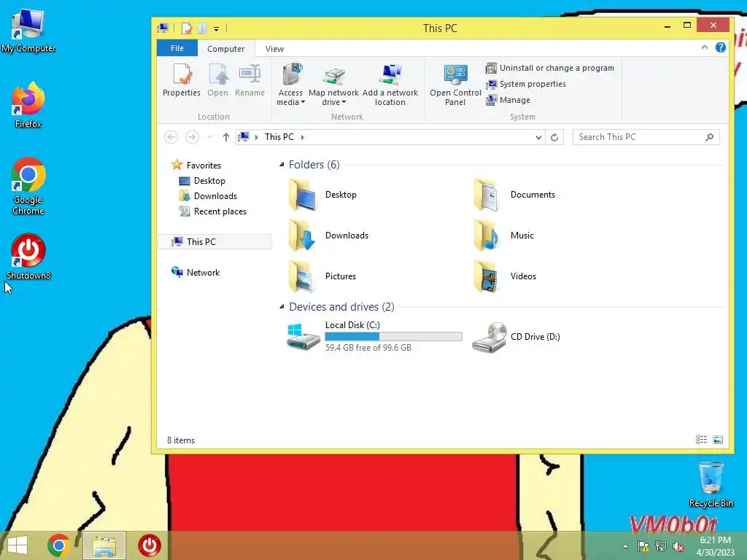Open the File menu tab
The height and width of the screenshot is (560, 747).
pyautogui.click(x=177, y=48)
